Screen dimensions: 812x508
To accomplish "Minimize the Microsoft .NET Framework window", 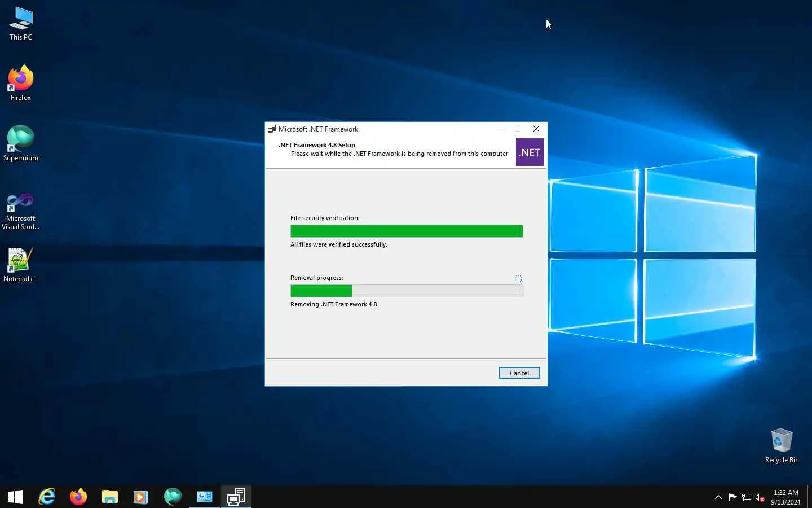I will click(x=499, y=129).
